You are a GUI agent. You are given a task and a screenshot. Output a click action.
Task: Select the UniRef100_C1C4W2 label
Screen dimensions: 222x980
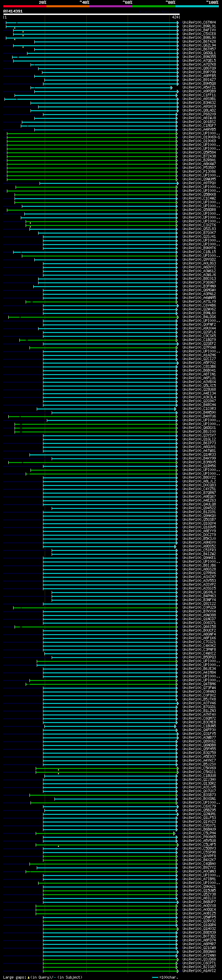pos(199,198)
